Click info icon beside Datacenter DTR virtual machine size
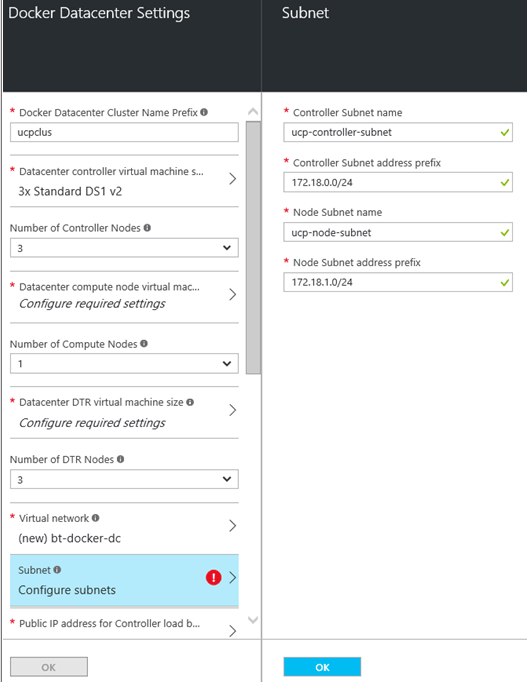527x682 pixels. point(190,402)
